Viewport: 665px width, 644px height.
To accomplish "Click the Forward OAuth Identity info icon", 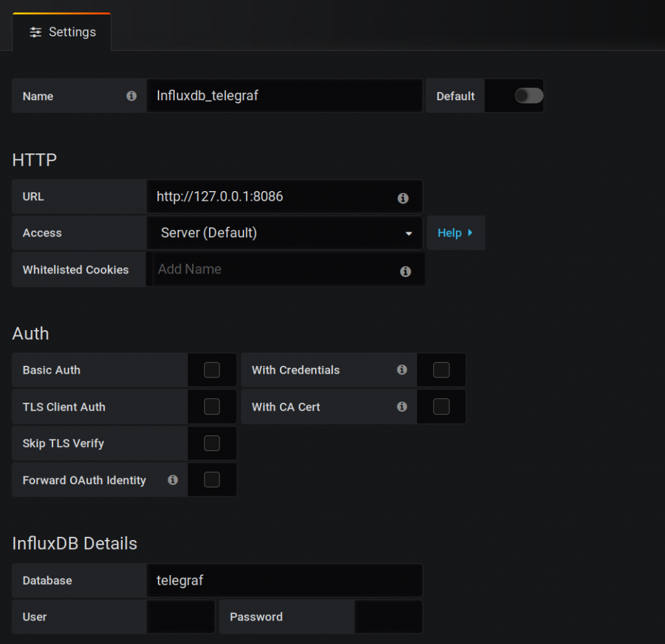I will coord(173,480).
